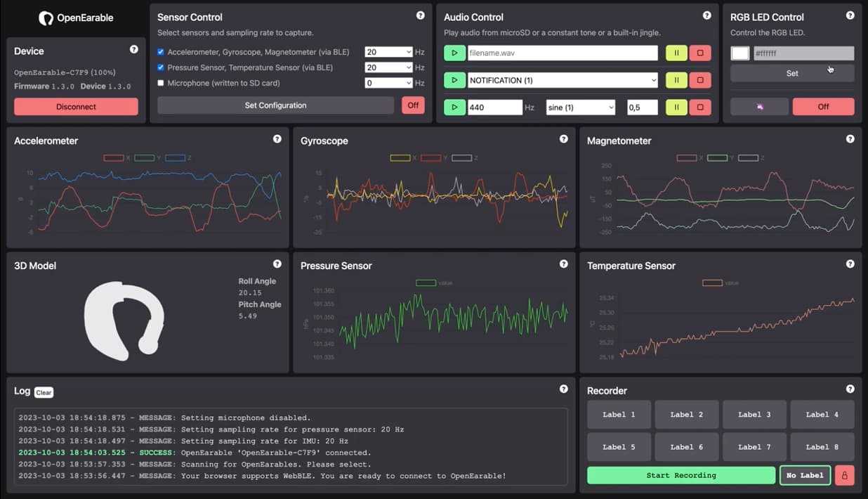Select Label 3 in the Recorder
This screenshot has width=868, height=499.
754,415
